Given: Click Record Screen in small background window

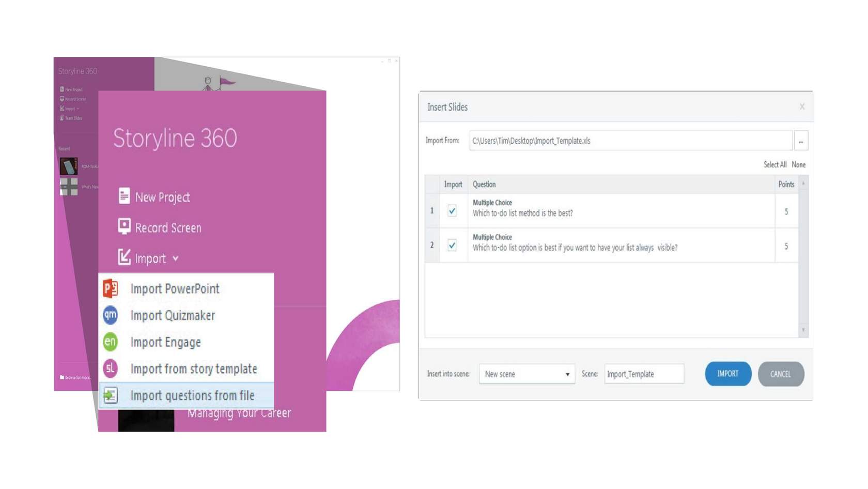Looking at the screenshot, I should click(x=73, y=99).
